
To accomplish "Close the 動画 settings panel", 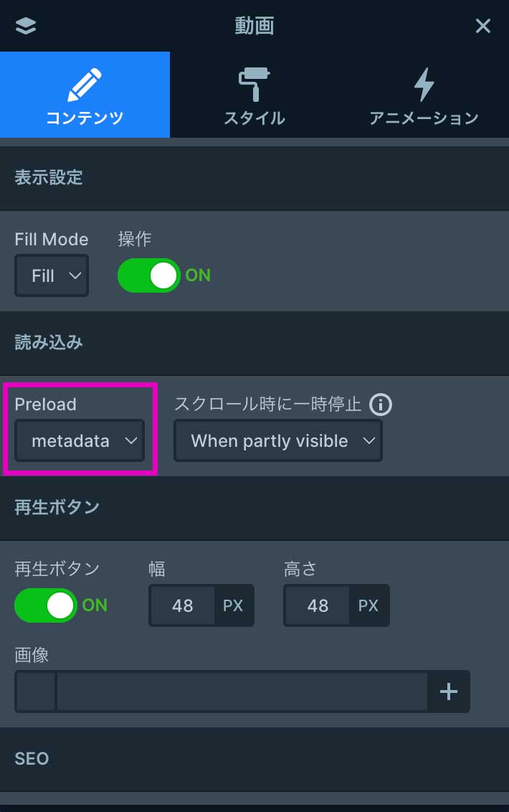I will tap(483, 26).
